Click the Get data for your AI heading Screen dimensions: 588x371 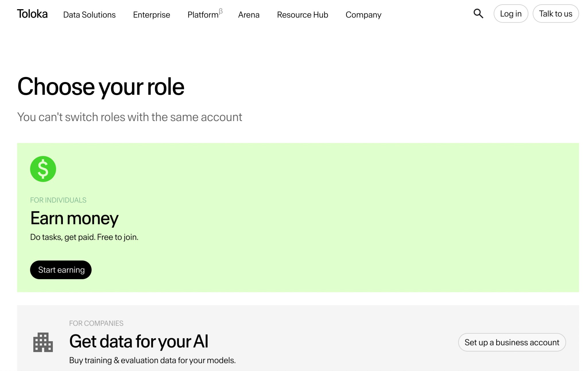coord(139,341)
